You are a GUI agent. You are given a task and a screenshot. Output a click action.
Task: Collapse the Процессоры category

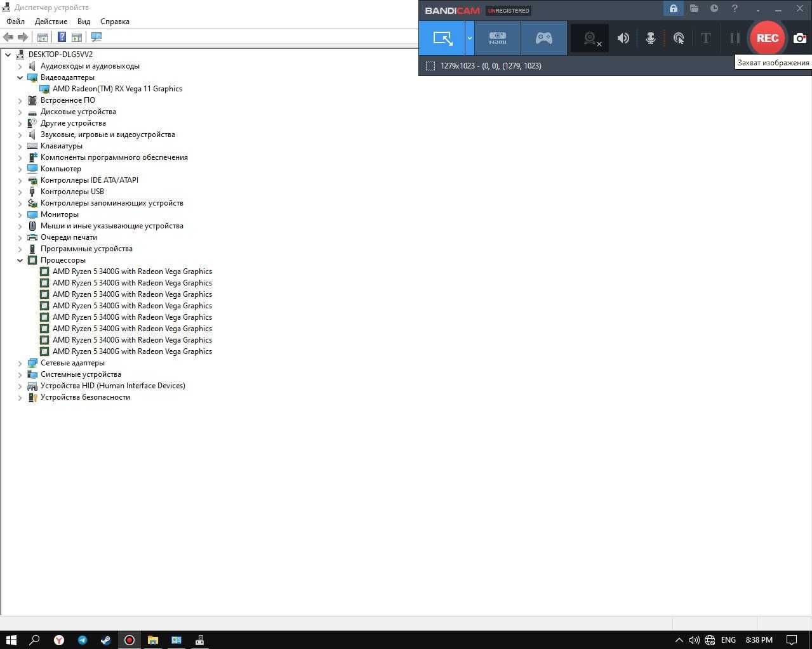coord(20,260)
